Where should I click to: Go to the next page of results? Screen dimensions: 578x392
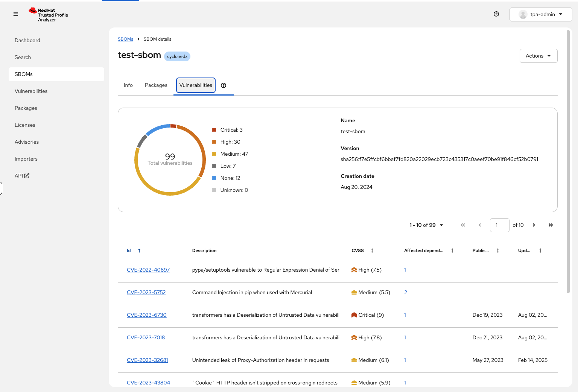(534, 225)
